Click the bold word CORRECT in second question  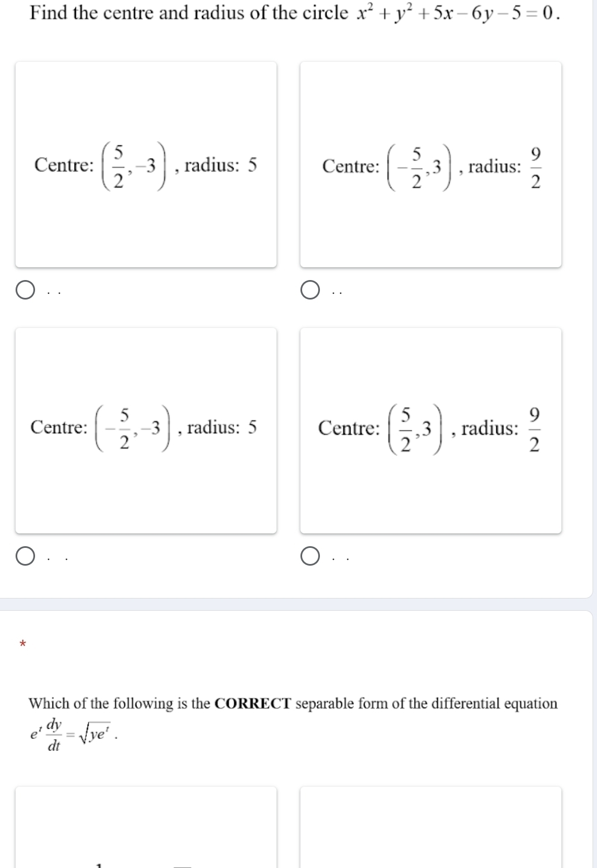point(253,704)
